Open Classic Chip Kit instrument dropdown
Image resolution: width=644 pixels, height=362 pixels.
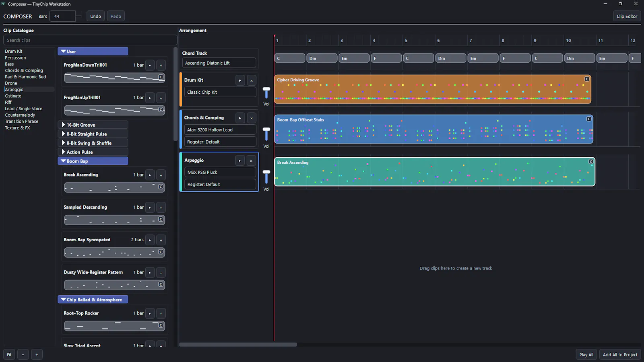[220, 92]
